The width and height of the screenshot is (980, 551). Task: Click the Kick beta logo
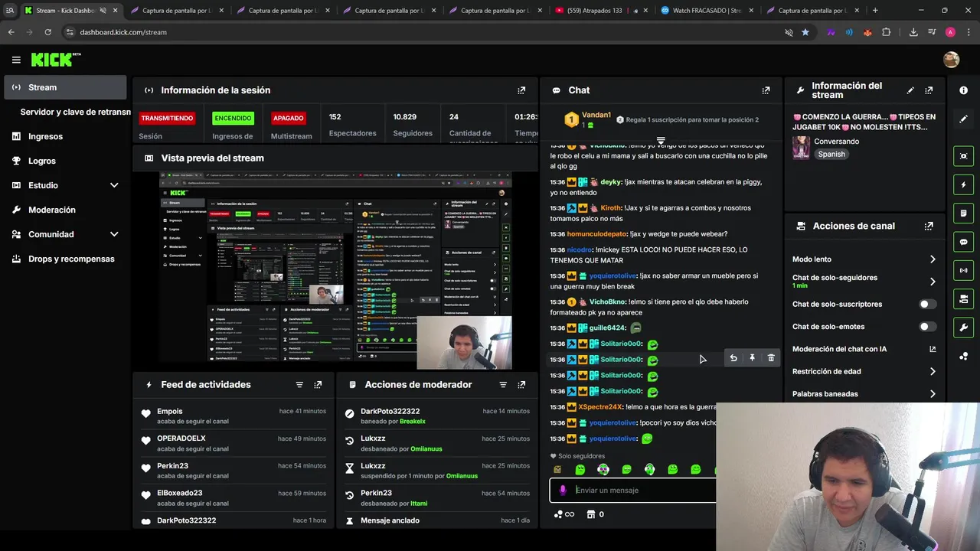point(56,60)
